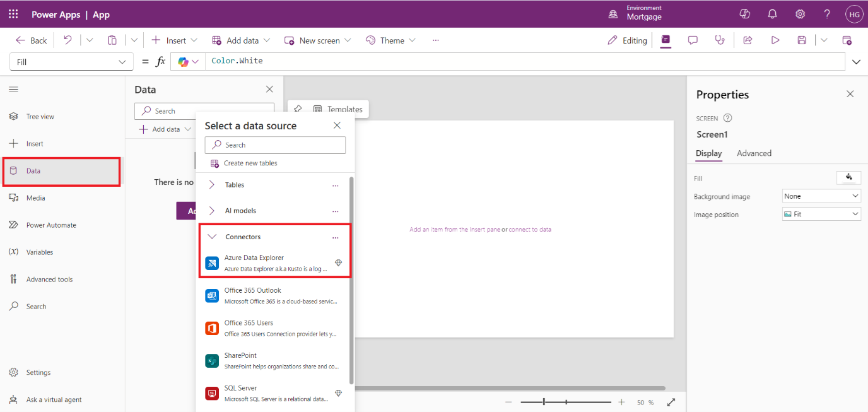Screen dimensions: 868x412
Task: Click the Share app icon
Action: (x=748, y=40)
